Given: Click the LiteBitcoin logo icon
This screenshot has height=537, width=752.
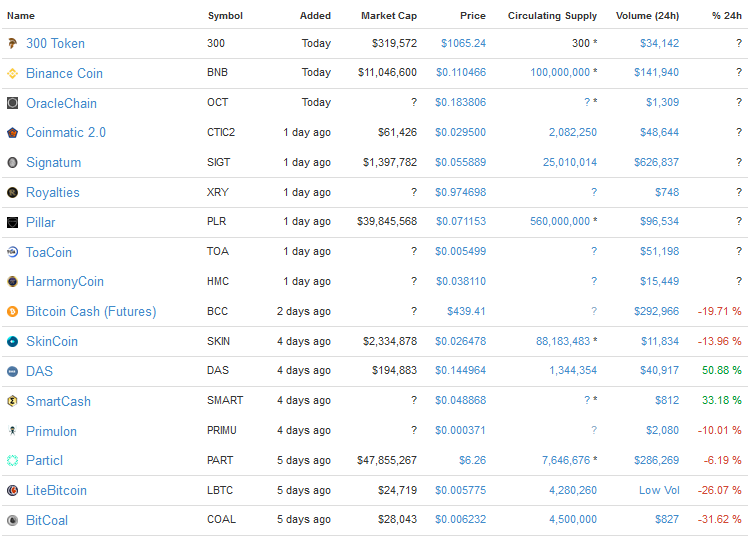Looking at the screenshot, I should tap(12, 490).
